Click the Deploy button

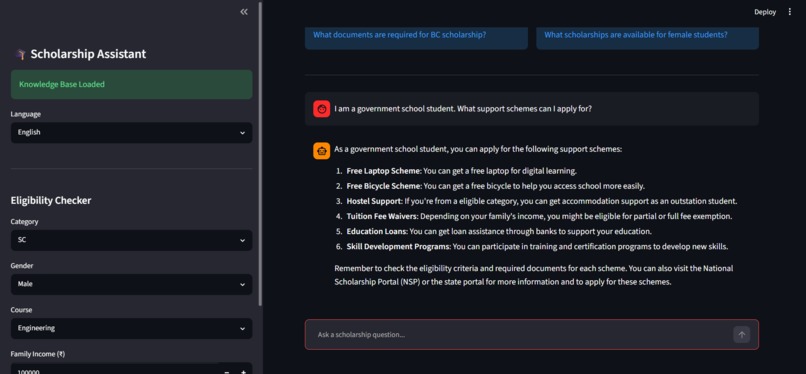(765, 12)
